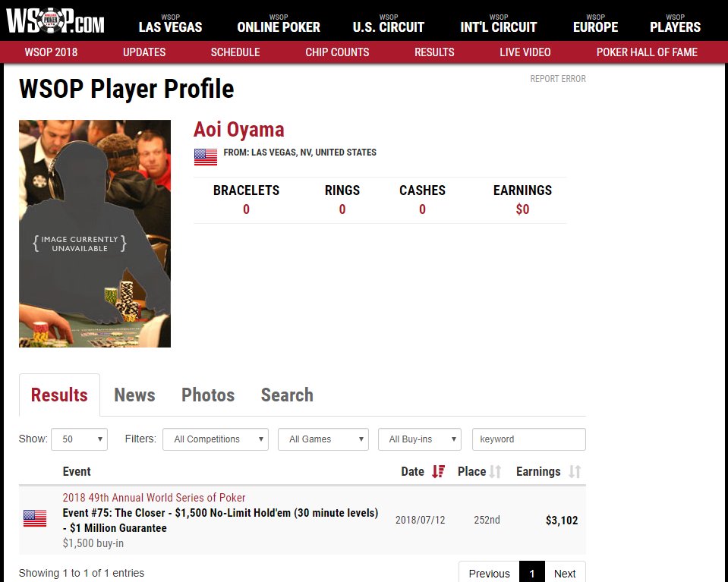Screen dimensions: 728x582
Task: Click the US flag in Event #75 row
Action: tap(35, 518)
